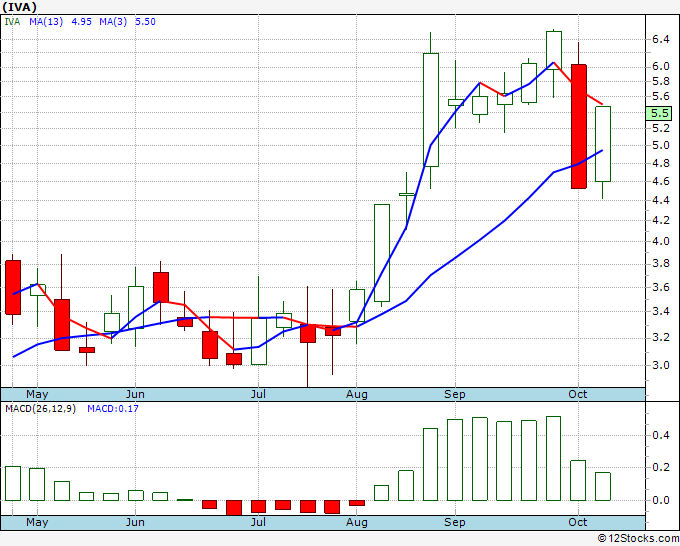Click the largest red negative MACD bar
Screen dimensions: 680x546
pyautogui.click(x=234, y=507)
